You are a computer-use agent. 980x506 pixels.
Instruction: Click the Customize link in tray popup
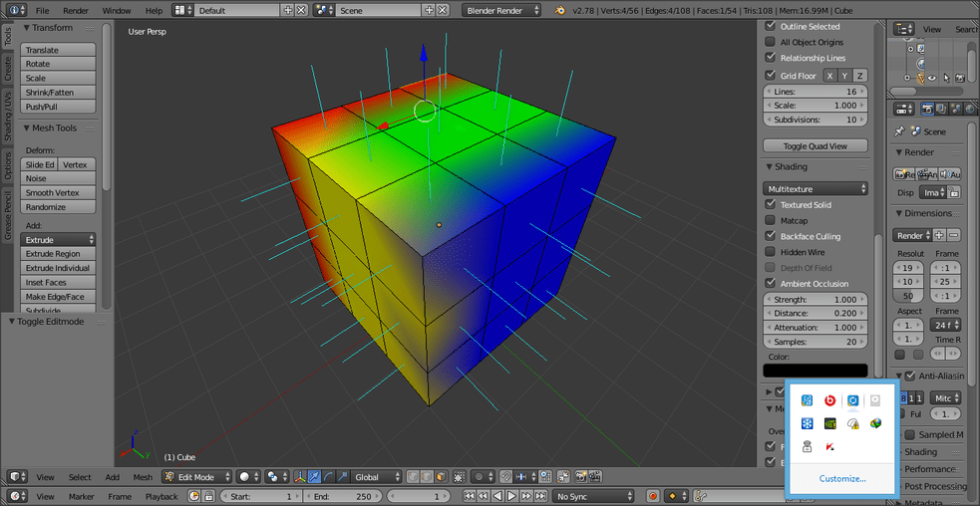point(842,478)
